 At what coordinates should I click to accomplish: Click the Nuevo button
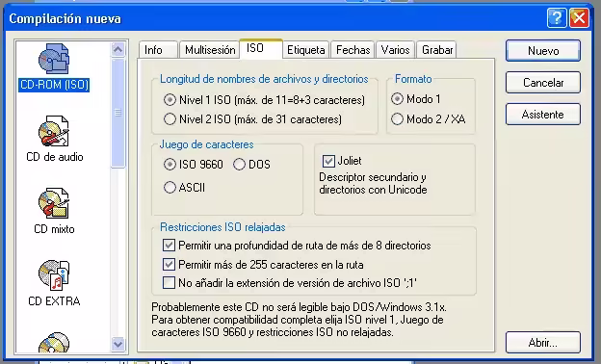(543, 51)
